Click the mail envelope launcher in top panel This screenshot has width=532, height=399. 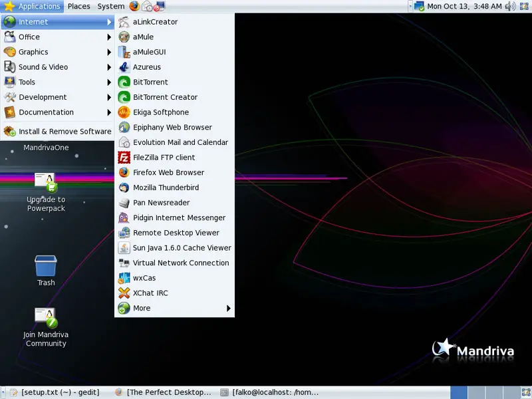click(x=147, y=6)
